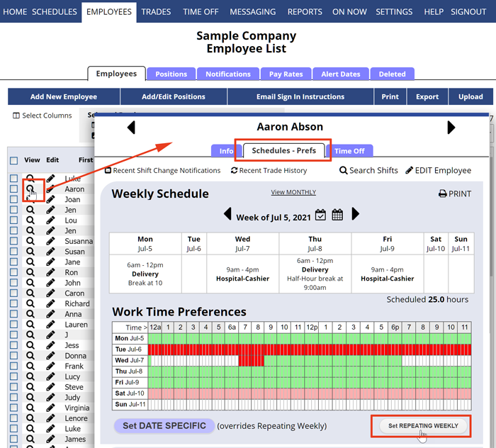Open Search Shifts magnifier
The width and height of the screenshot is (496, 448).
click(x=368, y=171)
